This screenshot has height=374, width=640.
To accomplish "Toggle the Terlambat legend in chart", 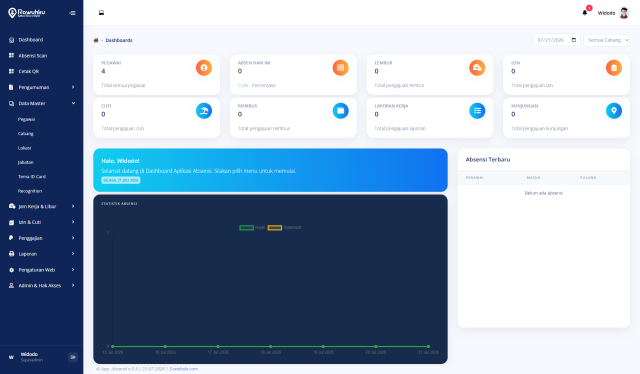I will 284,227.
